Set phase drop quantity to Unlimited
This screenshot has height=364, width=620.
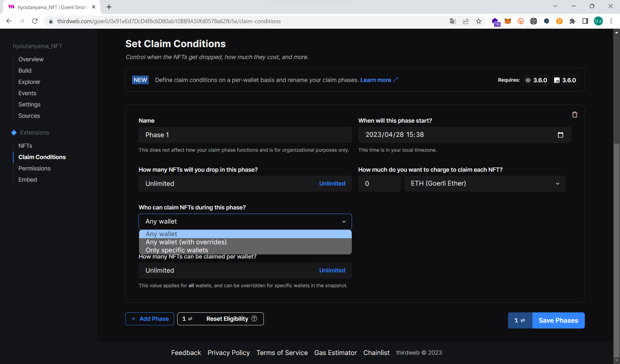(332, 184)
